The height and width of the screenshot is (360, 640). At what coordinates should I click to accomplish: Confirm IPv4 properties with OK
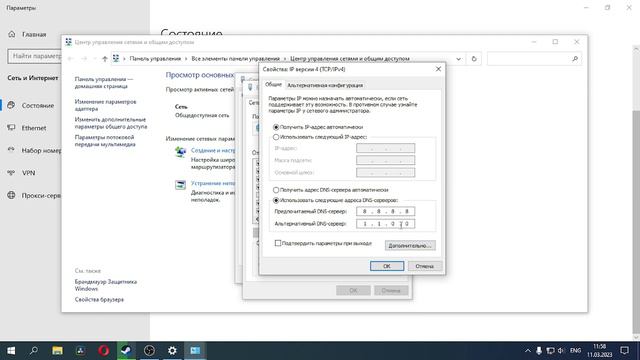(x=387, y=266)
